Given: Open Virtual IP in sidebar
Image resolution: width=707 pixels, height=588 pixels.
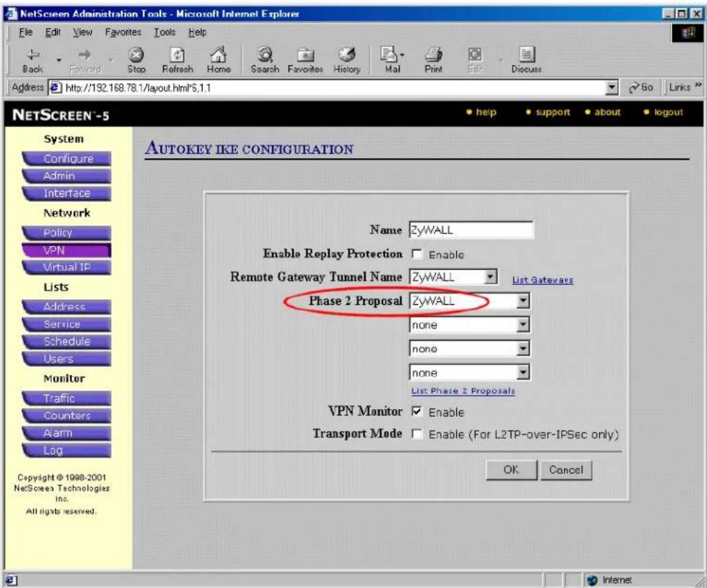Looking at the screenshot, I should click(66, 267).
